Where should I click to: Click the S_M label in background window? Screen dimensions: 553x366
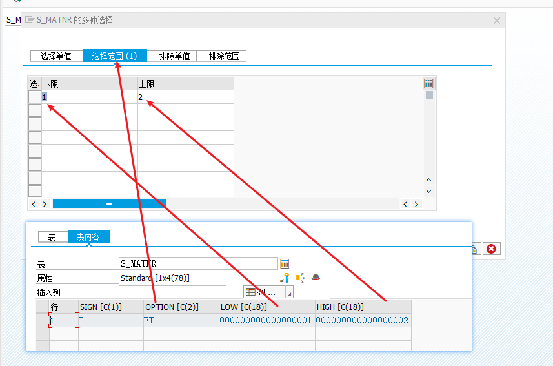click(13, 20)
